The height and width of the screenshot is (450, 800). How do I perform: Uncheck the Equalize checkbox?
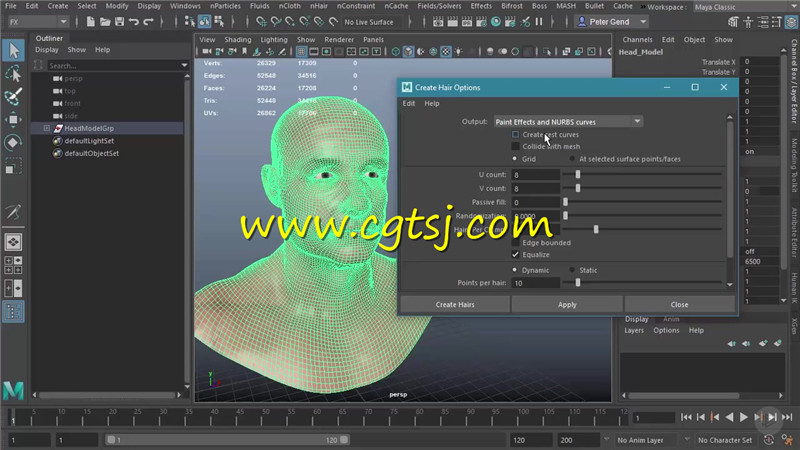[515, 255]
